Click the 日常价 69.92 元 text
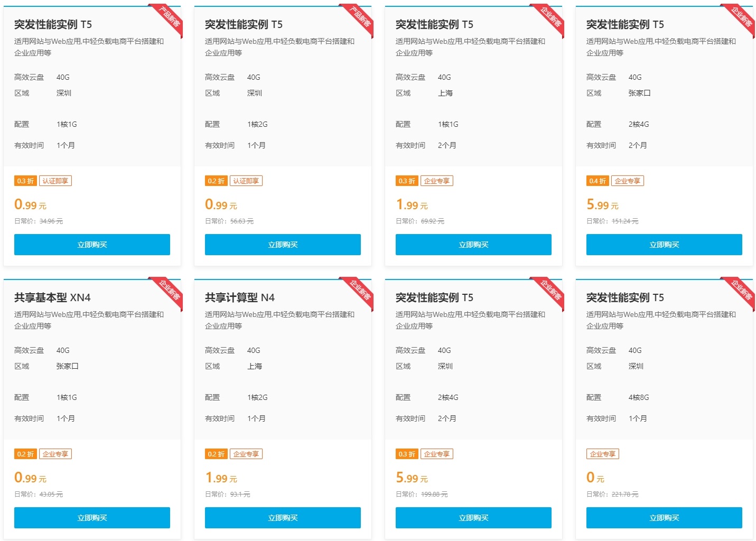Viewport: 756px width, 541px height. coord(420,221)
